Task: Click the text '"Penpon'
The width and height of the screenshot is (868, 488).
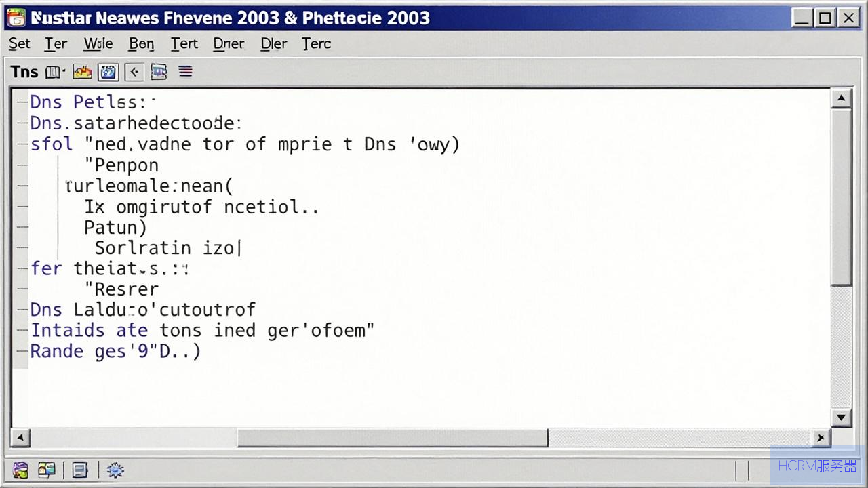Action: tap(121, 165)
